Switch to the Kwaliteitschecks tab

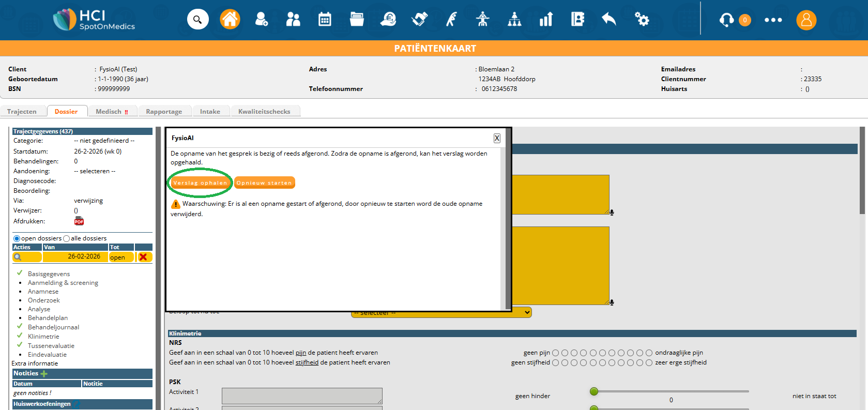[x=264, y=112]
